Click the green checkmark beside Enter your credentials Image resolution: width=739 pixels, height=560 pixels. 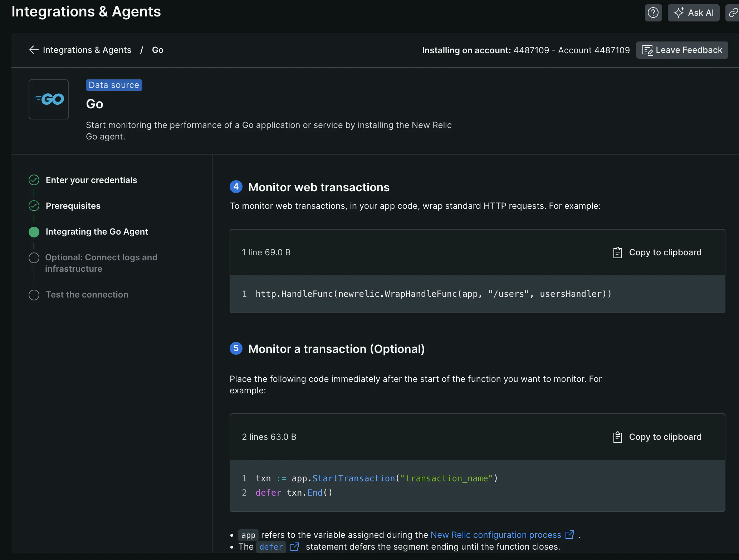(x=34, y=180)
